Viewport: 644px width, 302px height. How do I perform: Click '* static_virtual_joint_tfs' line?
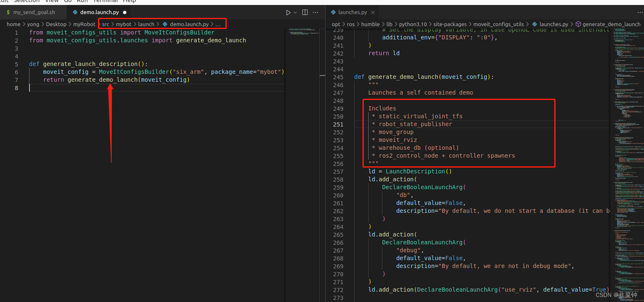click(x=417, y=116)
